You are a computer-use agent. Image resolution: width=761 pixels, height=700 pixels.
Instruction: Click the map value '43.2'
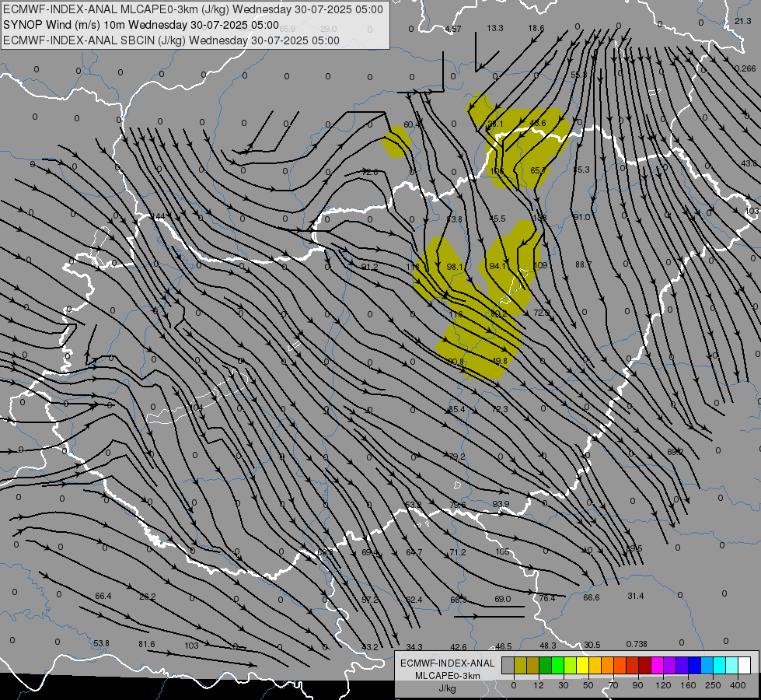click(370, 646)
